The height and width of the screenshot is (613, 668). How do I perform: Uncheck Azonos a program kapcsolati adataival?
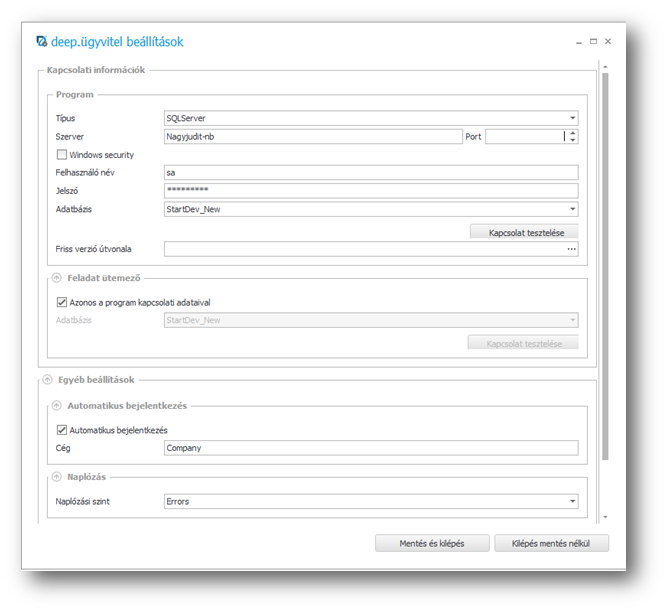[x=62, y=301]
